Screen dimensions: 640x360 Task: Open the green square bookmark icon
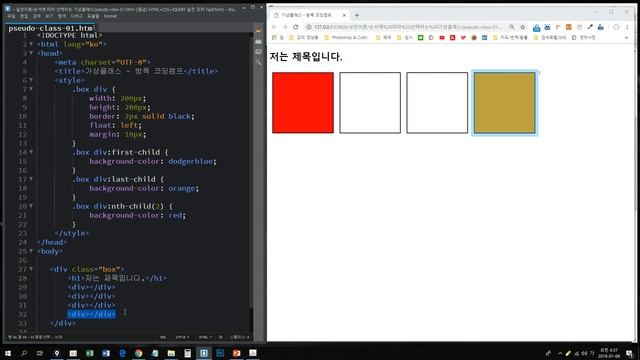click(420, 38)
